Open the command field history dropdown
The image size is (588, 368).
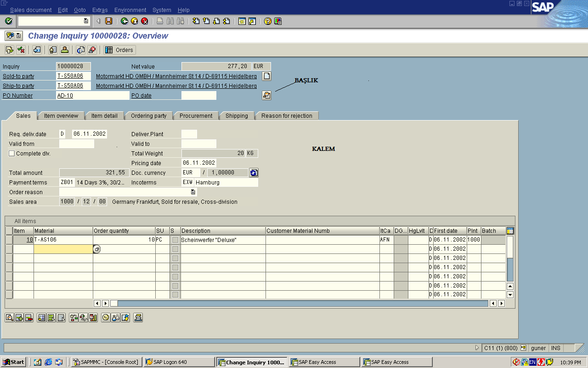click(x=86, y=21)
